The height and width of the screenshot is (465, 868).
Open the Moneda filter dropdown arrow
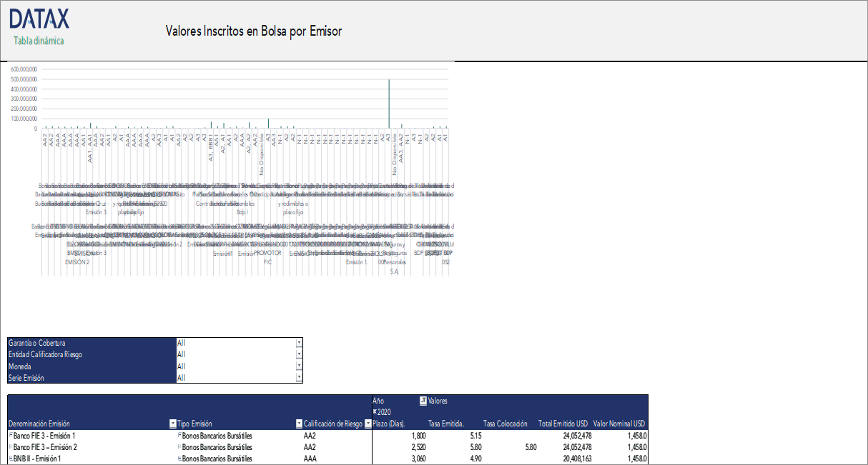[x=299, y=366]
